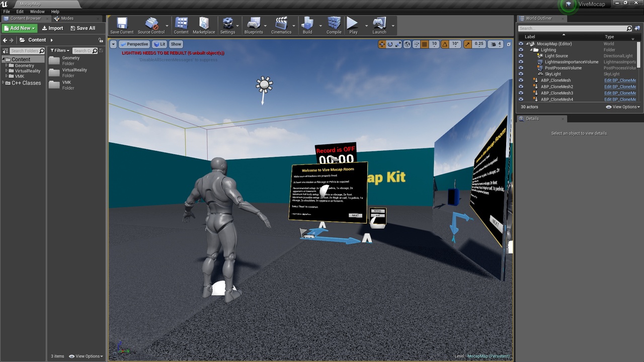
Task: Open the Marketplace toolbar icon
Action: (x=204, y=26)
